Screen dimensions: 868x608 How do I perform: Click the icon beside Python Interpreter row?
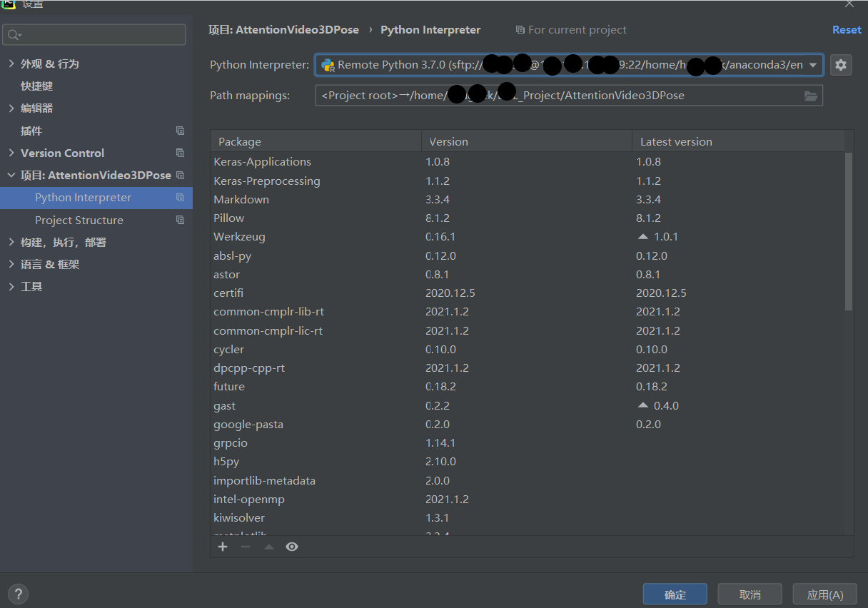click(180, 198)
